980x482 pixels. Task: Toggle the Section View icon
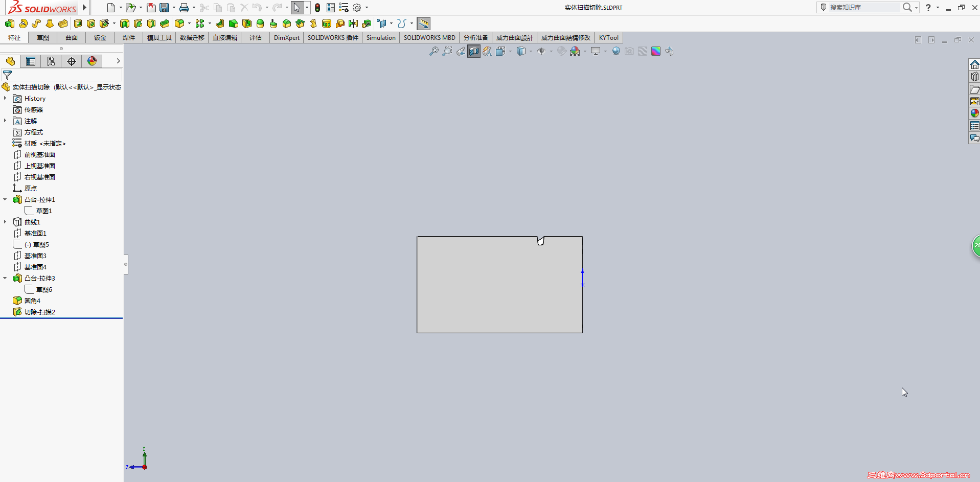coord(474,51)
